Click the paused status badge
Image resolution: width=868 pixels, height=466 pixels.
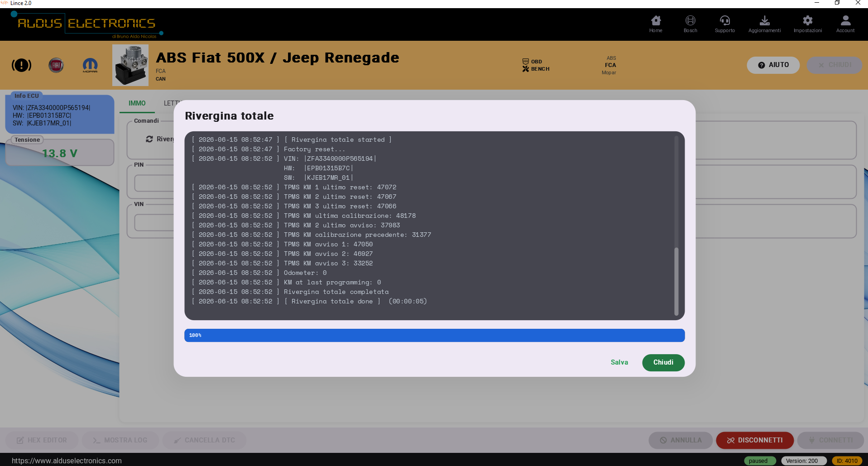point(760,461)
